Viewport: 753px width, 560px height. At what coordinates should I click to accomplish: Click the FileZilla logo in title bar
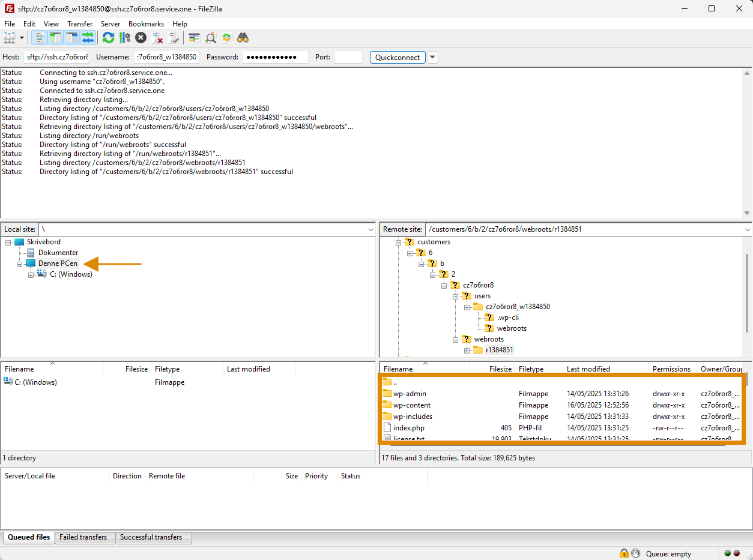[10, 9]
